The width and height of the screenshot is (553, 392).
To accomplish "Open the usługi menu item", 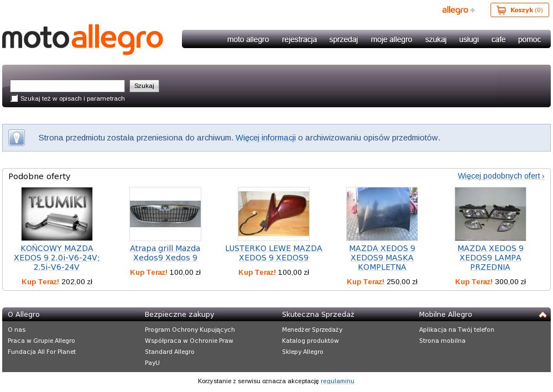I will pos(469,39).
